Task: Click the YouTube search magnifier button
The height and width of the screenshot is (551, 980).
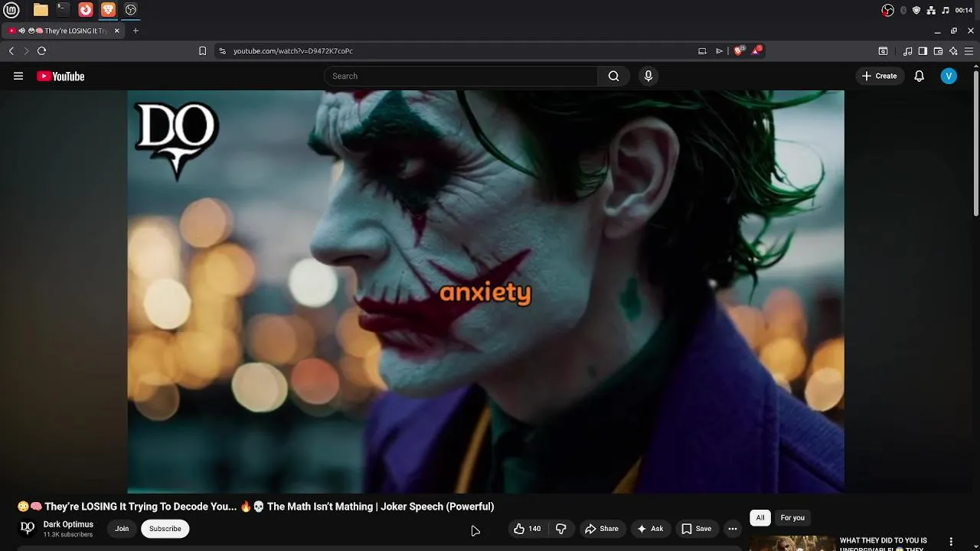Action: 613,76
